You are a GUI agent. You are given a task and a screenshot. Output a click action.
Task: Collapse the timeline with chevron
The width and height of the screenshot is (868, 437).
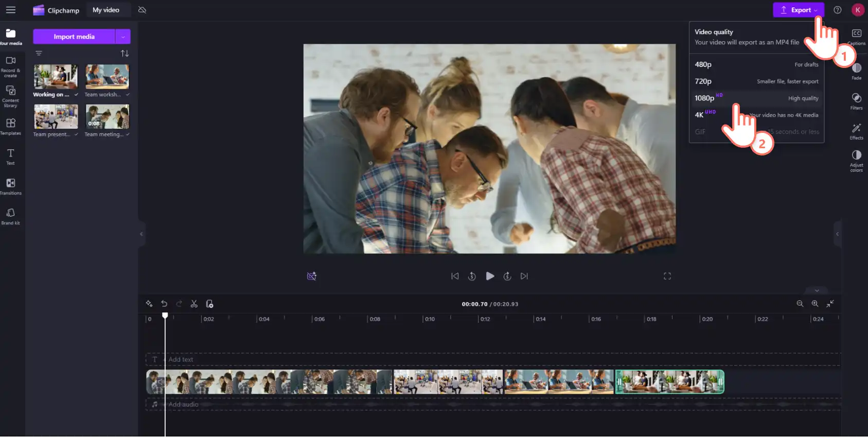(x=817, y=291)
